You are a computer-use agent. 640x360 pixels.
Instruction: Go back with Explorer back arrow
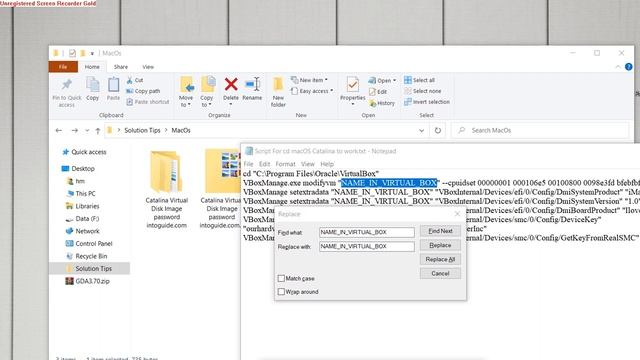pos(59,131)
